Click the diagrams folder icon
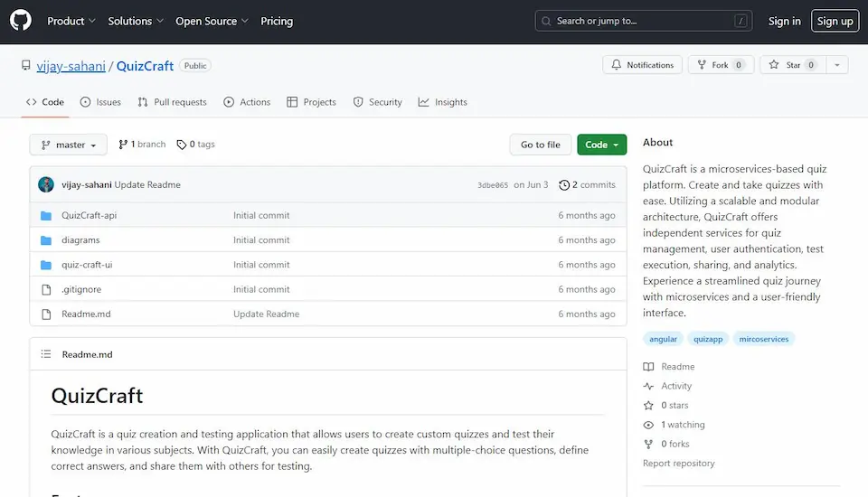 pos(46,240)
